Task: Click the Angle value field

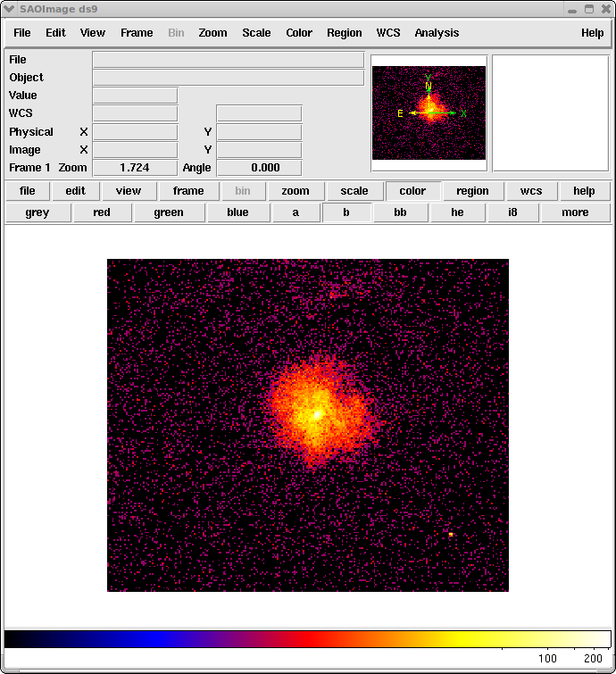Action: pos(259,168)
